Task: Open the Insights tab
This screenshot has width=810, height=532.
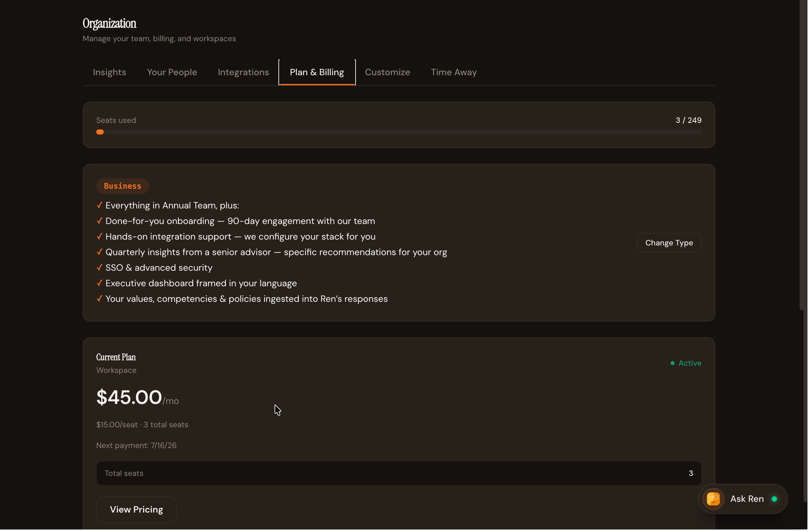Action: click(x=110, y=73)
